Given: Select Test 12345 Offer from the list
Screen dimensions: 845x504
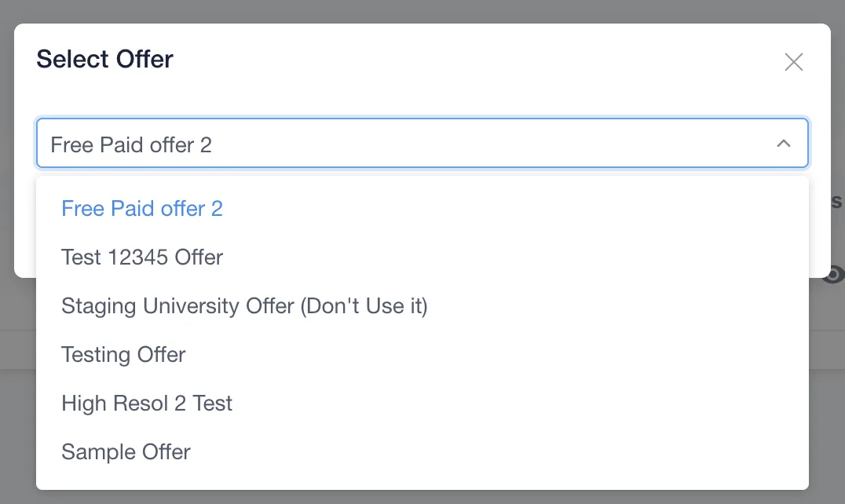Looking at the screenshot, I should click(x=142, y=257).
